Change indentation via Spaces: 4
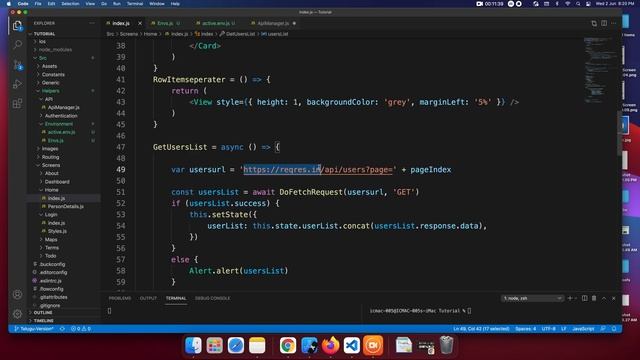This screenshot has height=360, width=640. pos(526,329)
